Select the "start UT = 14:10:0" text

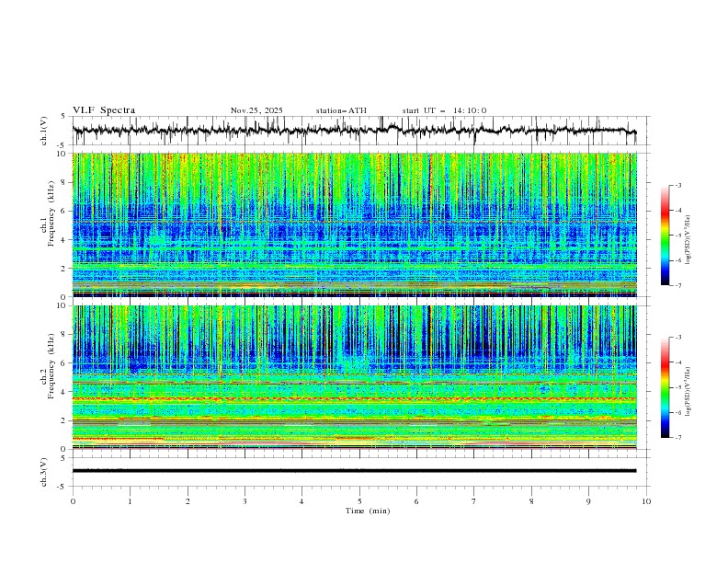(444, 110)
